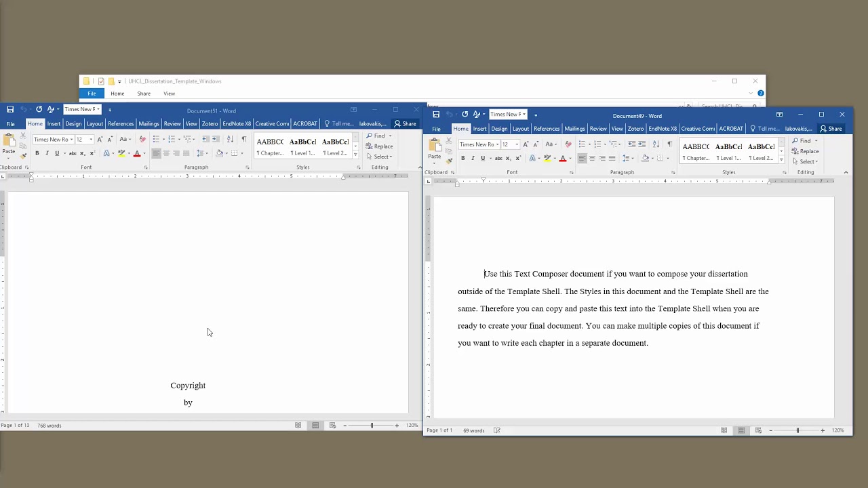Viewport: 868px width, 488px height.
Task: Open font size dropdown in Document51 ribbon
Action: (91, 139)
